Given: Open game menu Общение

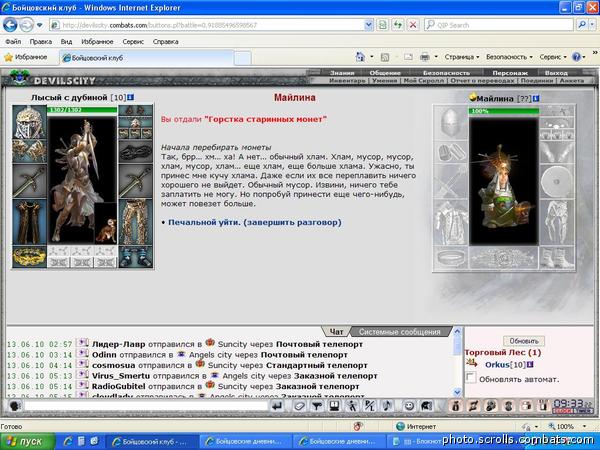Looking at the screenshot, I should (385, 73).
